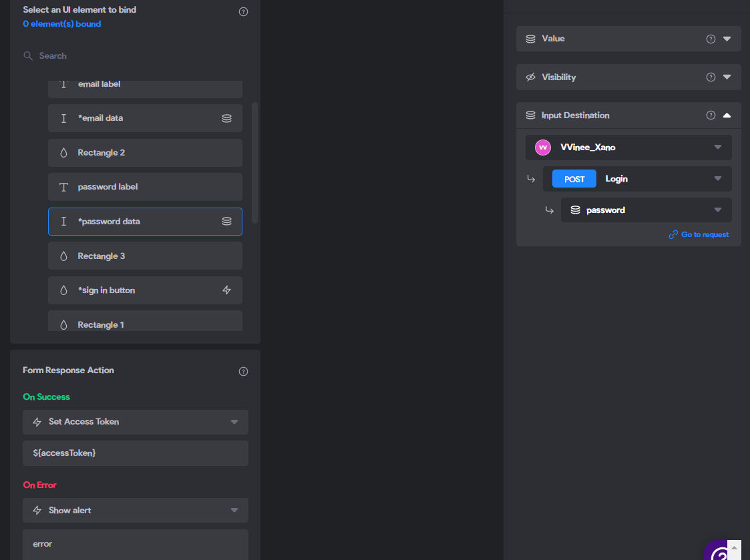Click the database icon beside Value
The image size is (750, 560).
pos(530,39)
